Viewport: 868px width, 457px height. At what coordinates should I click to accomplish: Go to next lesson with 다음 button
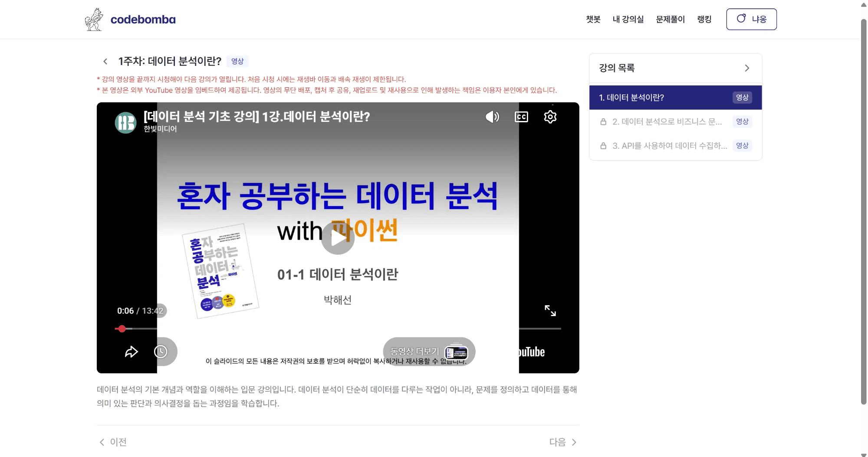click(563, 442)
